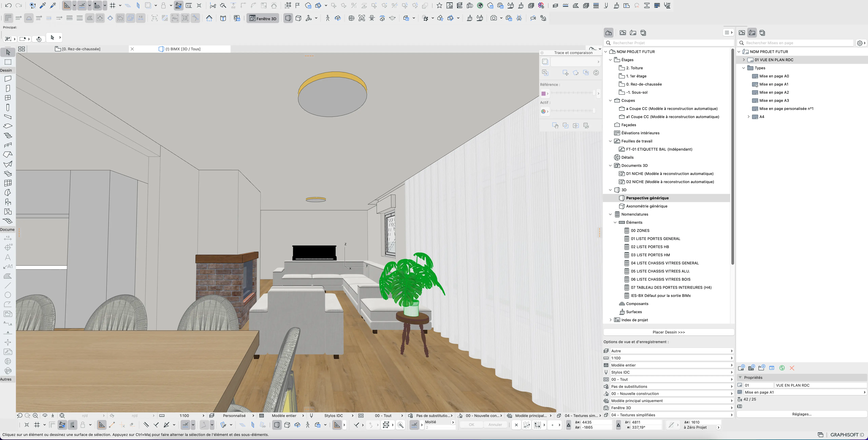Collapse the Étages folder in Navigator
Screen dimensions: 868x440
(610, 60)
